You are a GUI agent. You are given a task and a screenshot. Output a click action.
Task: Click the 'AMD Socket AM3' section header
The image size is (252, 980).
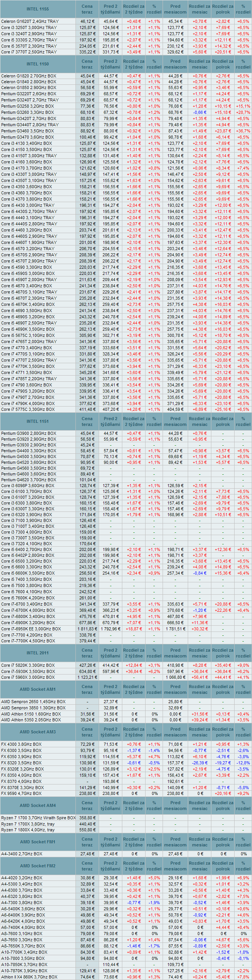(x=38, y=732)
